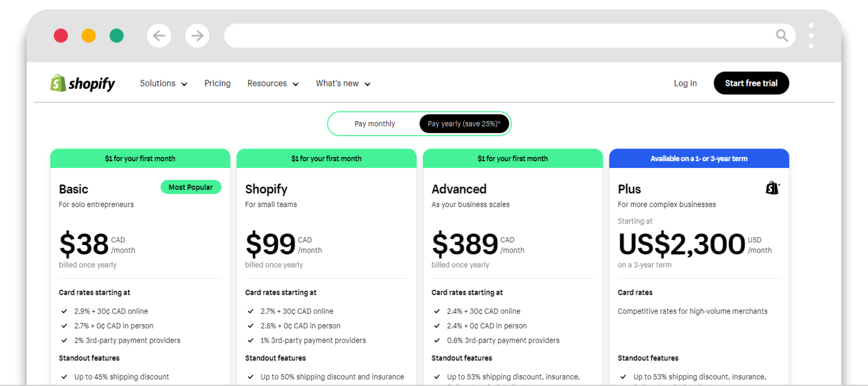Click checkmark beside 0.6% 3rd-party payment providers

(x=437, y=340)
